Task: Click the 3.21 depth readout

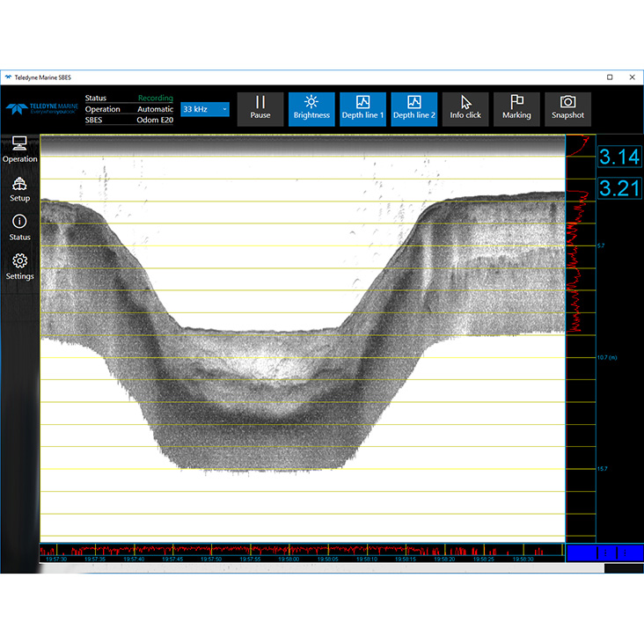Action: pyautogui.click(x=619, y=187)
